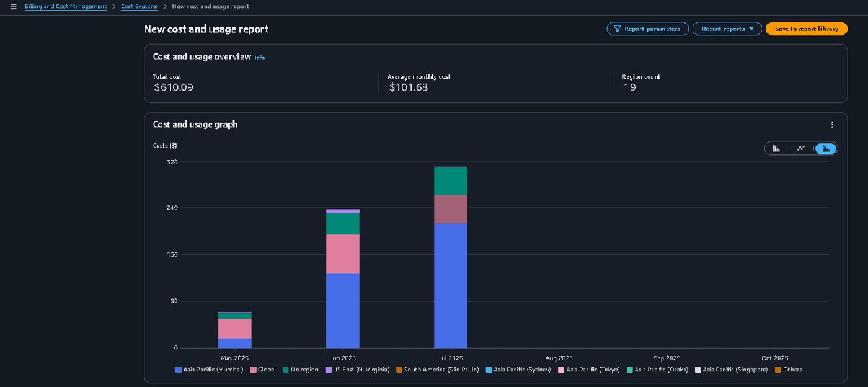Viewport: 868px width, 387px height.
Task: Toggle Asia Pacific (Sydney) legend entry
Action: pyautogui.click(x=518, y=370)
